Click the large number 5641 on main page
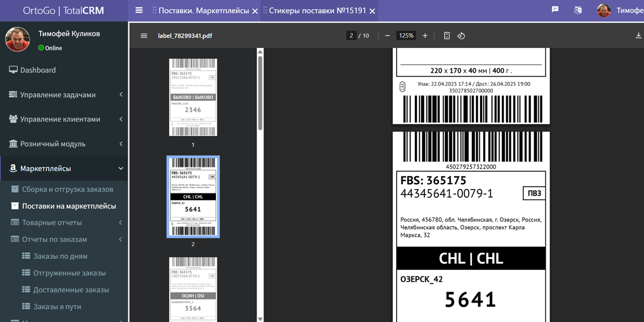Image resolution: width=644 pixels, height=322 pixels. click(470, 300)
